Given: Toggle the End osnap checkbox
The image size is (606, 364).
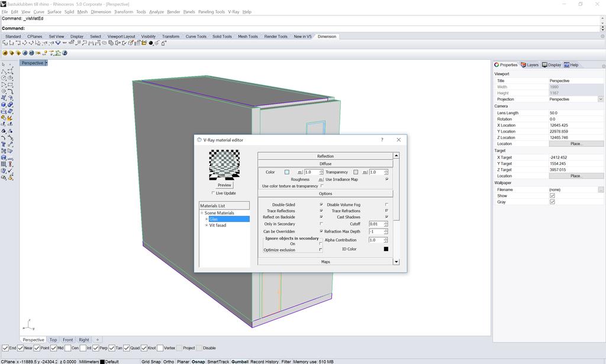Looking at the screenshot, I should click(5, 348).
